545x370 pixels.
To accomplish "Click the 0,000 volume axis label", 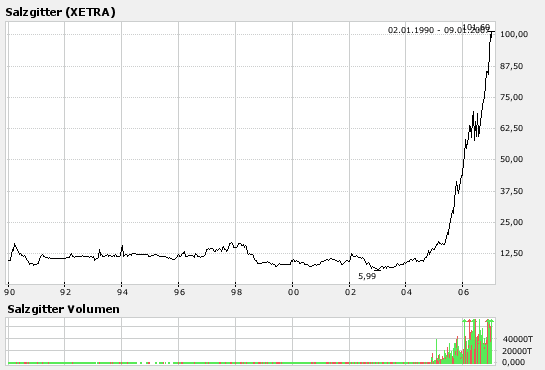I will [514, 362].
